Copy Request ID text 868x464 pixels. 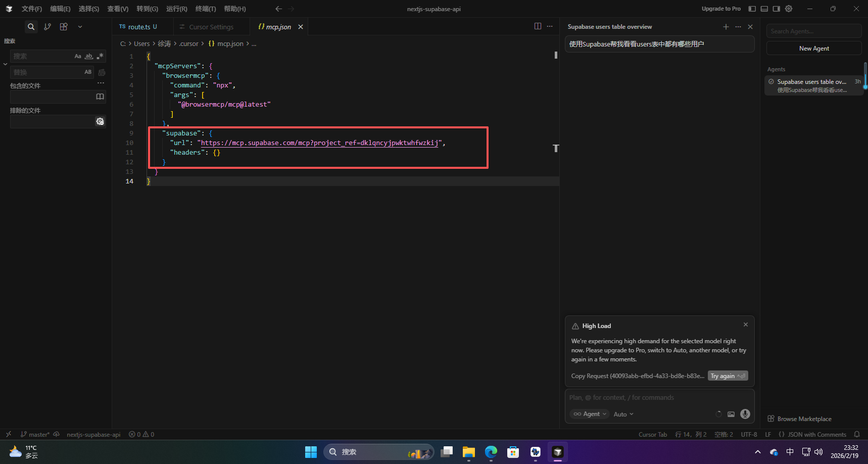coord(638,376)
